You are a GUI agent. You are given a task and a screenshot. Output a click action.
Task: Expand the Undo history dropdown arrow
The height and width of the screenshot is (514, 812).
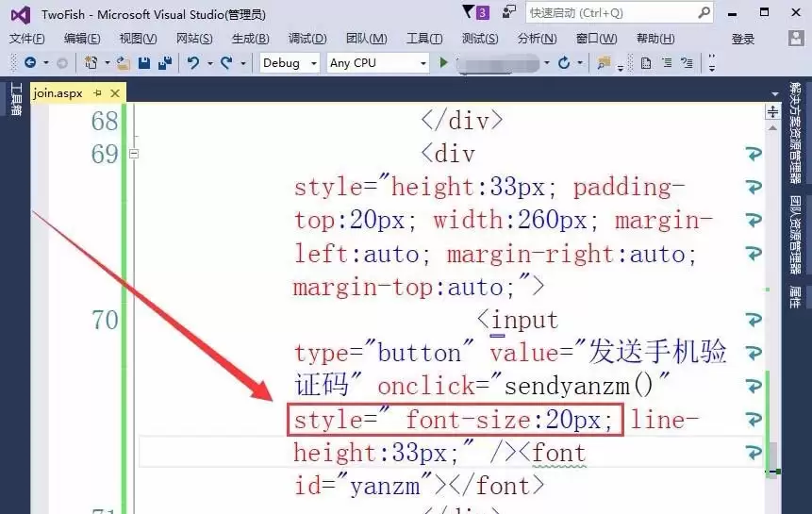pyautogui.click(x=210, y=64)
